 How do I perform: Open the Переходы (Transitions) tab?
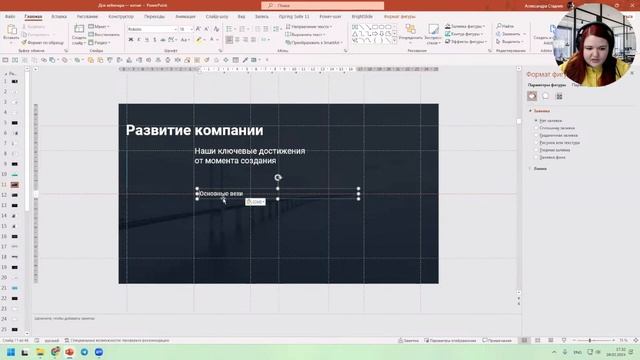[x=154, y=16]
